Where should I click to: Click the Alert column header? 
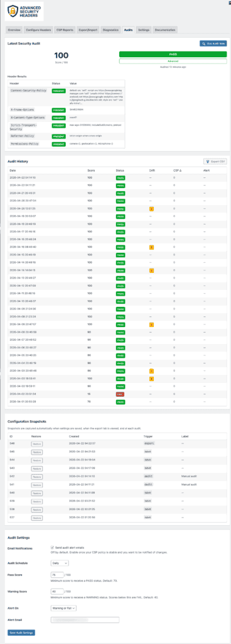tap(207, 170)
